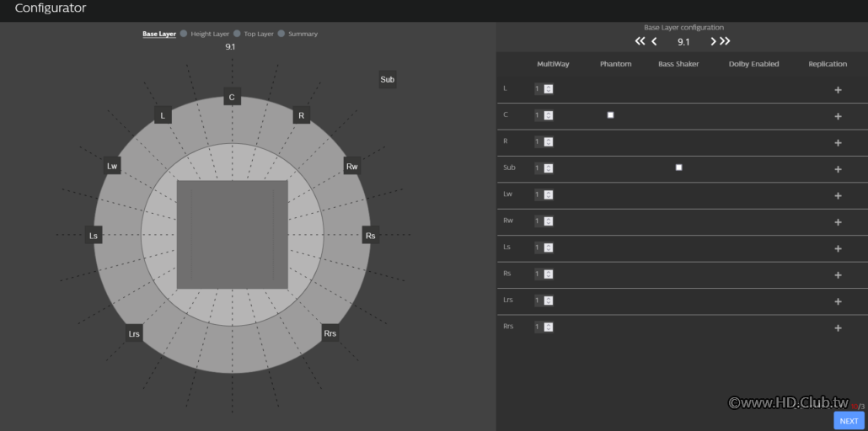Select the Lrs speaker on the diagram
Image resolution: width=868 pixels, height=431 pixels.
click(x=134, y=333)
